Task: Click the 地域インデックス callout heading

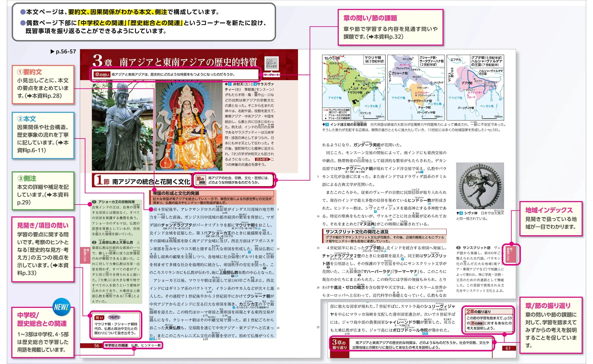Action: [549, 210]
